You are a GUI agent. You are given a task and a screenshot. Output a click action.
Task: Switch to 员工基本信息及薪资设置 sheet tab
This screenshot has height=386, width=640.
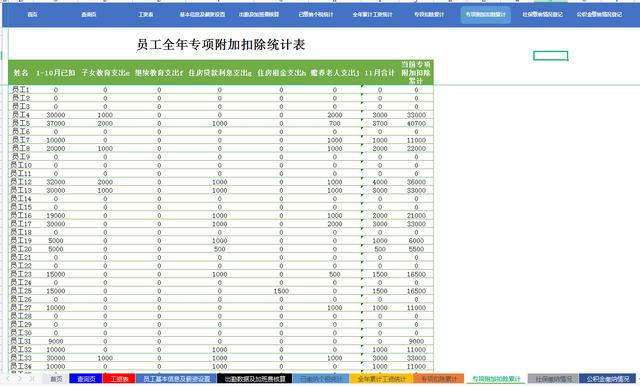(x=176, y=379)
